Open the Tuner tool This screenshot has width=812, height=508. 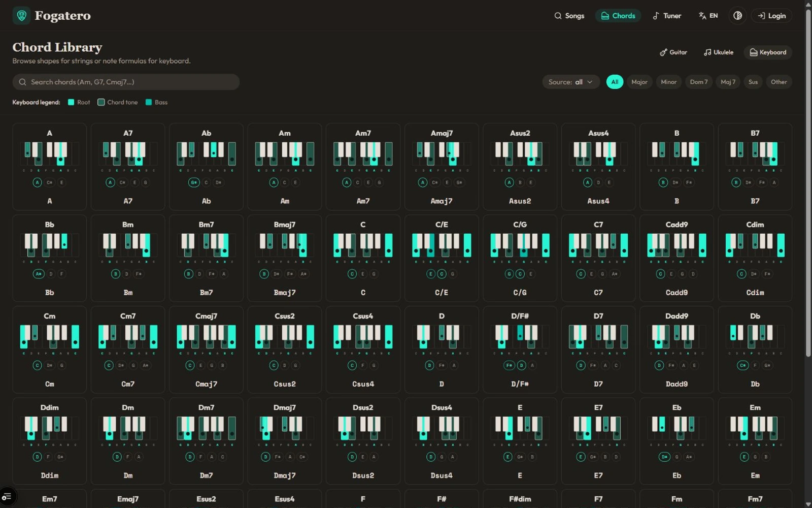click(x=667, y=16)
